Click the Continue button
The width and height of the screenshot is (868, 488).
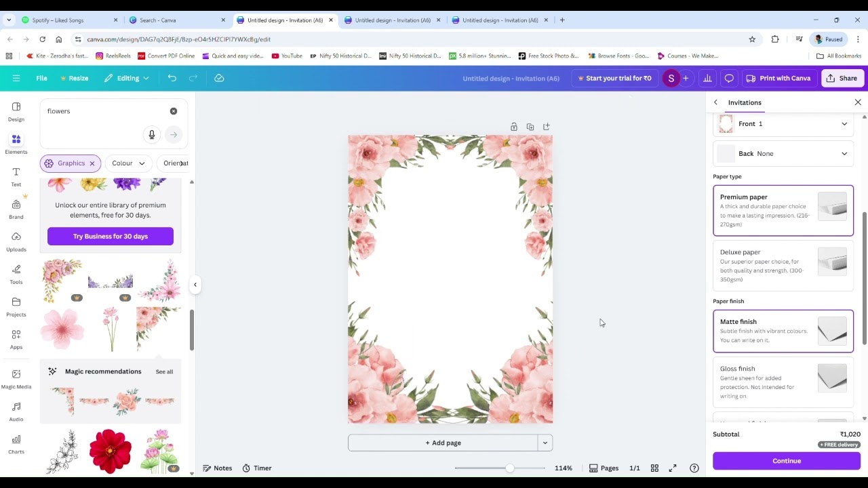pyautogui.click(x=787, y=461)
